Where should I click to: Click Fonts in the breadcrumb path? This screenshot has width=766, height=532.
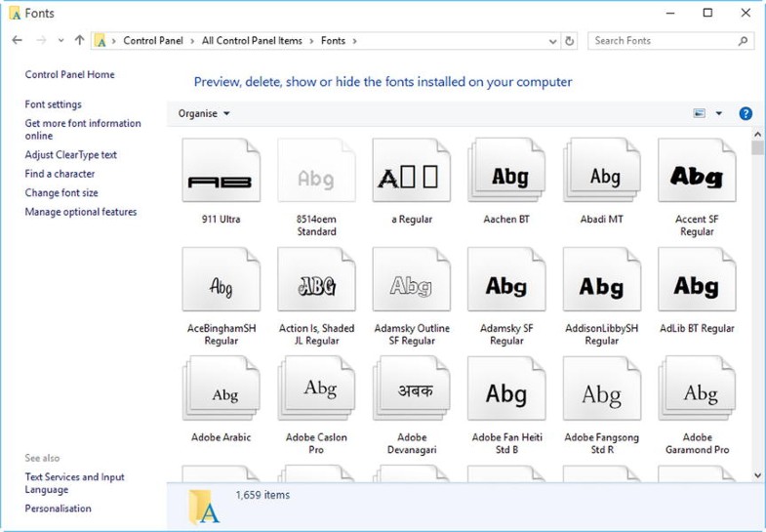[333, 41]
